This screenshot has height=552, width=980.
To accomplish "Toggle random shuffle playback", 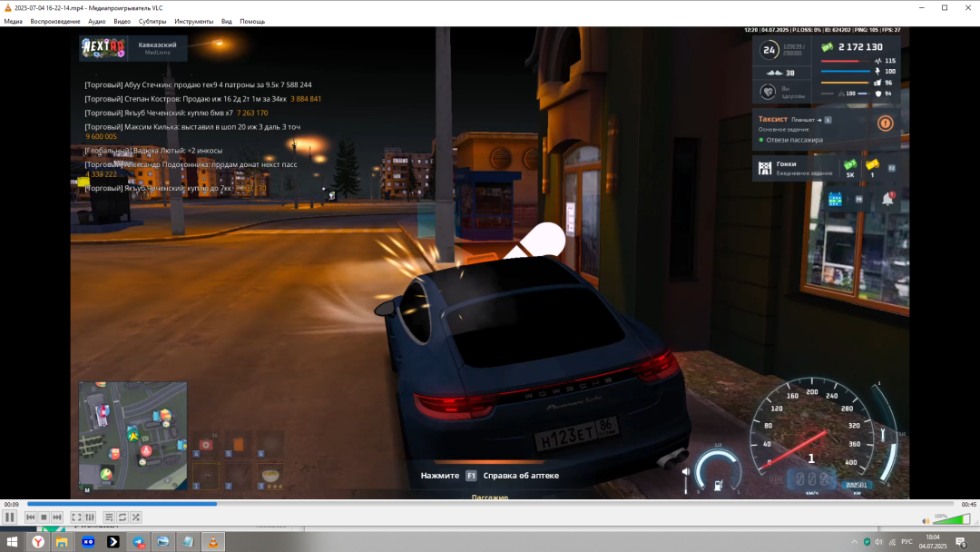I will click(x=135, y=517).
